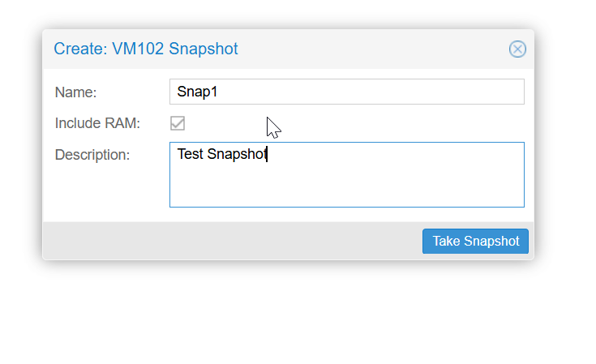This screenshot has height=364, width=596.
Task: Click empty lower area of Description box
Action: point(347,188)
